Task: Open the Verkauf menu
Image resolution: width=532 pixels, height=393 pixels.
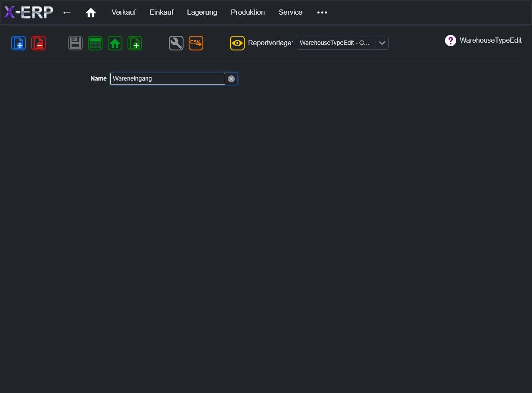Action: point(124,12)
